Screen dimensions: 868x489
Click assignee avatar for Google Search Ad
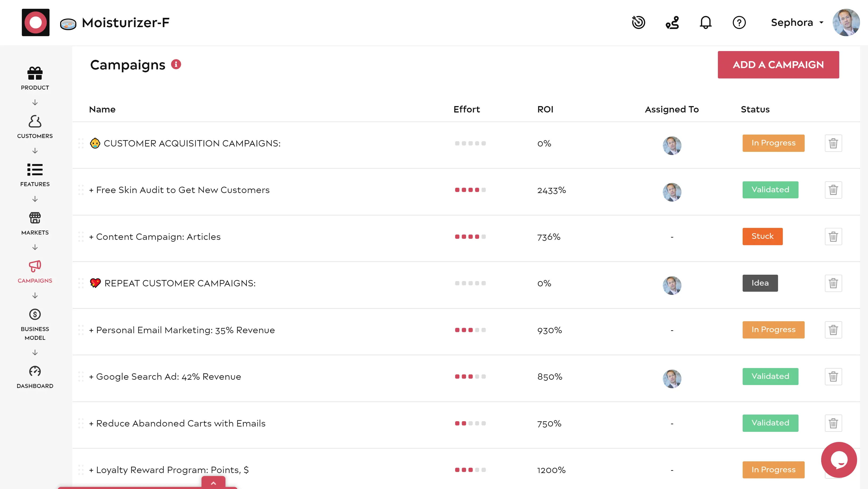click(672, 379)
